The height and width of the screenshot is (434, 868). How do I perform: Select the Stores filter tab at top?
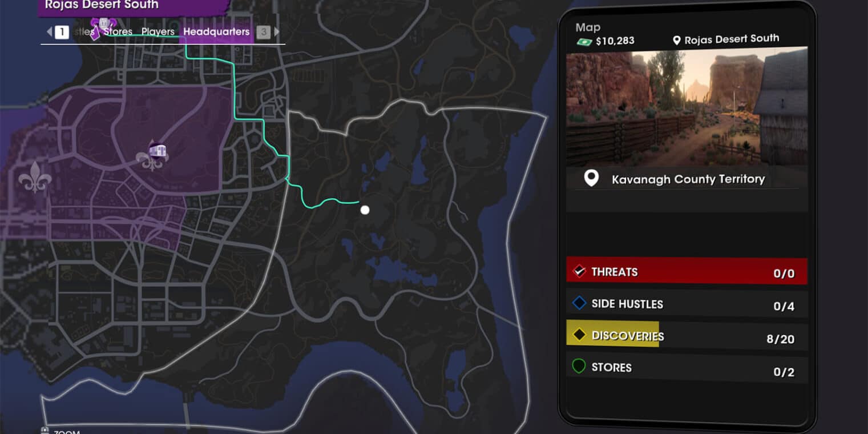point(118,32)
